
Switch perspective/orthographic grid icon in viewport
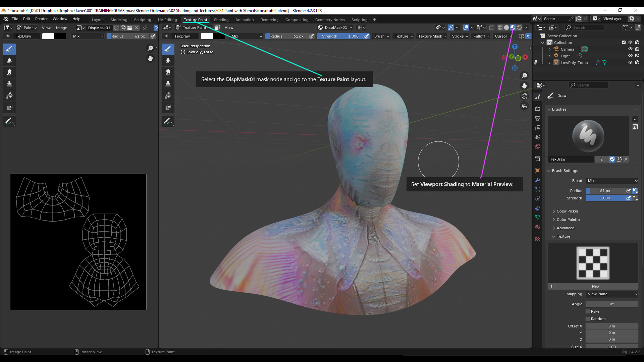coord(524,106)
